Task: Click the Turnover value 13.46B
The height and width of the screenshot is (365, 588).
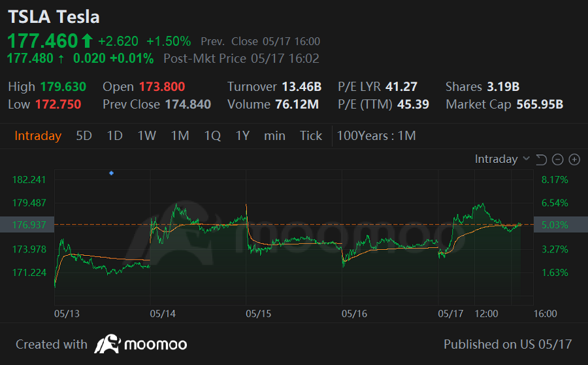Action: (302, 87)
